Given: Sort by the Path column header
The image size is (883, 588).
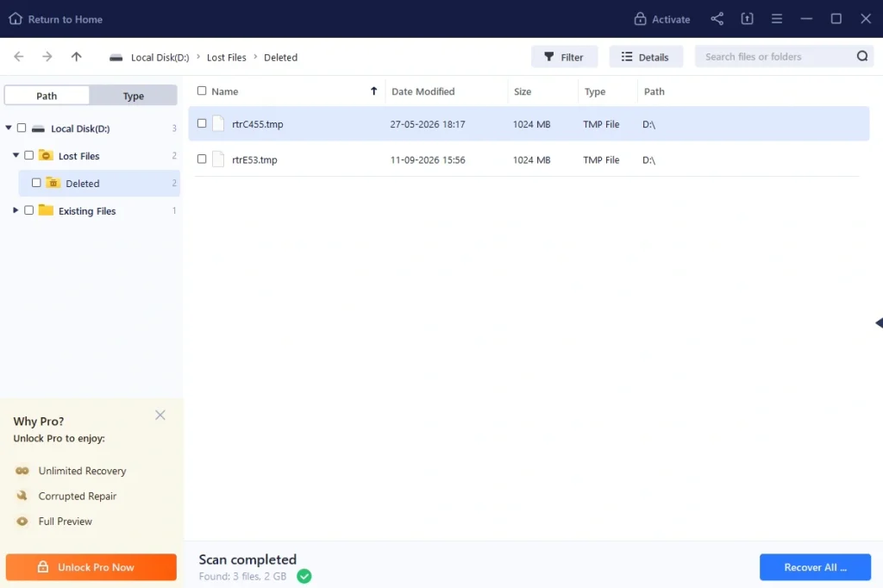Looking at the screenshot, I should click(654, 91).
